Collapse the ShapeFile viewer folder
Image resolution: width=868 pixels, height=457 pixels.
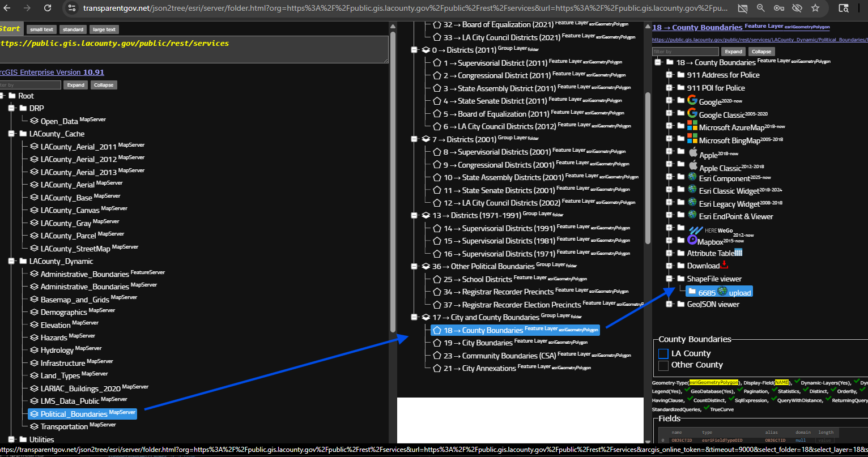[x=669, y=279]
